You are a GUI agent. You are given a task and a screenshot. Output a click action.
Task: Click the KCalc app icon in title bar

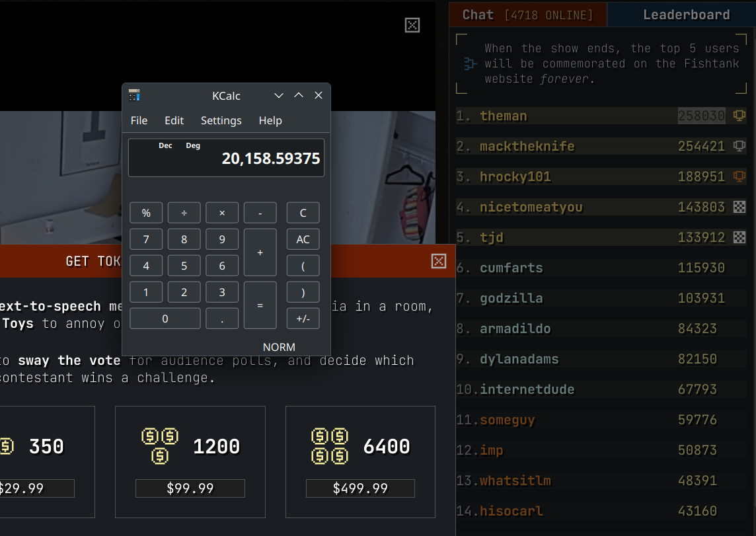(135, 95)
